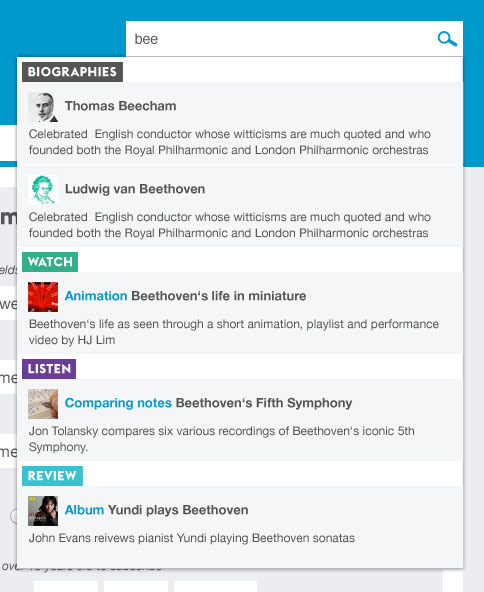
Task: Select the red animation thumbnail
Action: (x=43, y=297)
